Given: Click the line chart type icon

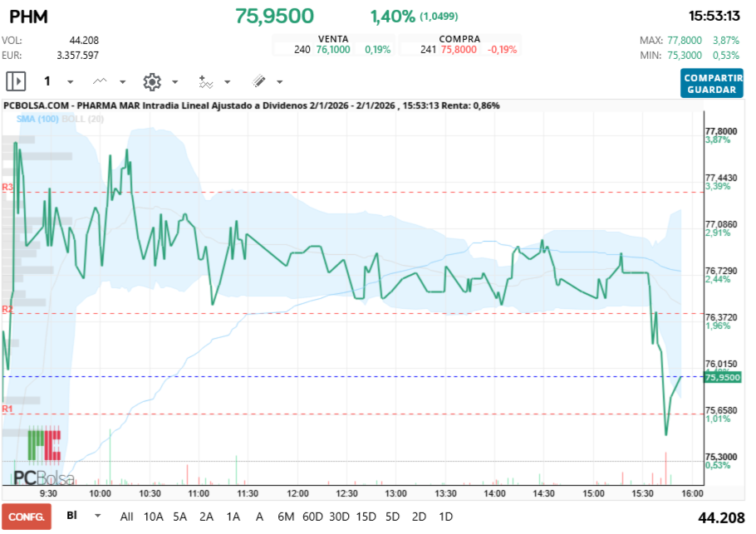Looking at the screenshot, I should pos(101,81).
